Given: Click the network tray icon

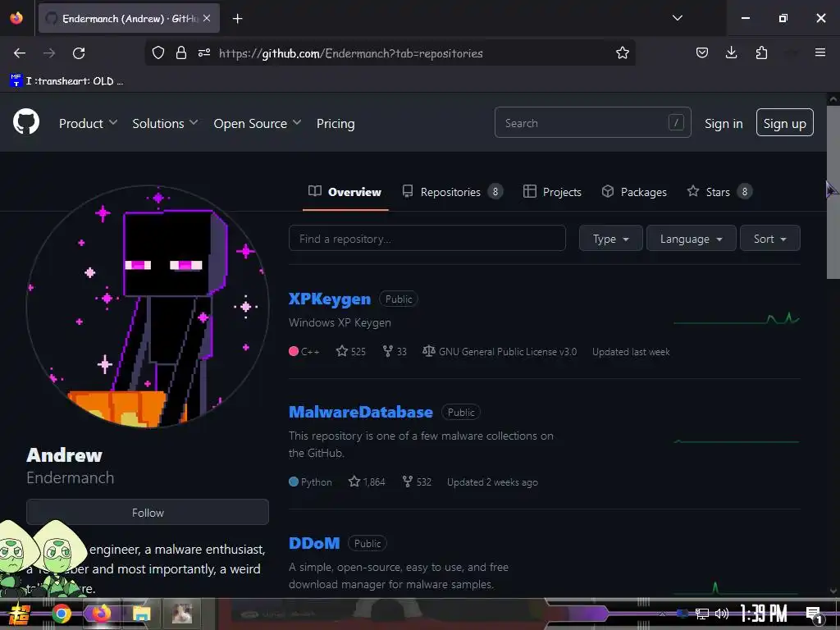Looking at the screenshot, I should coord(702,614).
